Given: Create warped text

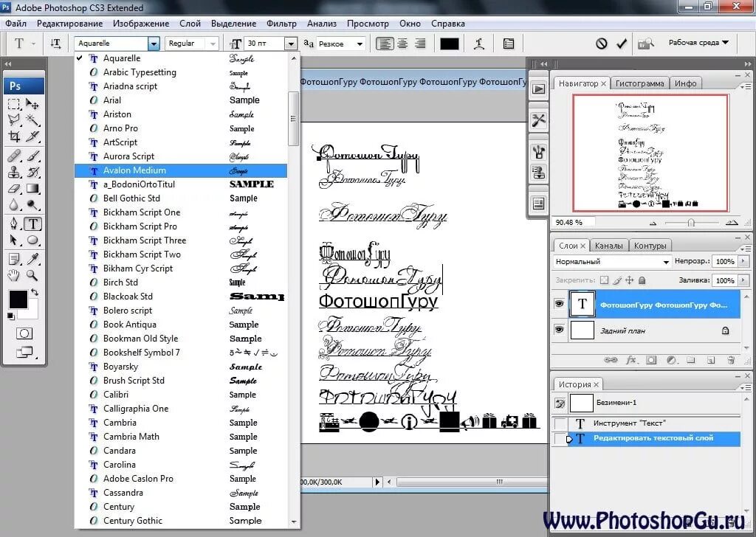Looking at the screenshot, I should (x=478, y=44).
